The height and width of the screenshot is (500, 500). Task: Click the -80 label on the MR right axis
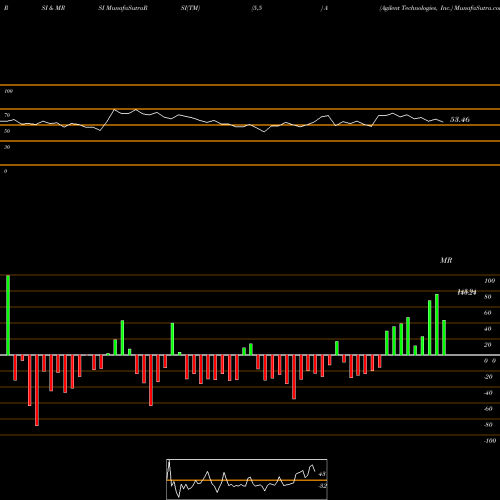click(x=488, y=425)
